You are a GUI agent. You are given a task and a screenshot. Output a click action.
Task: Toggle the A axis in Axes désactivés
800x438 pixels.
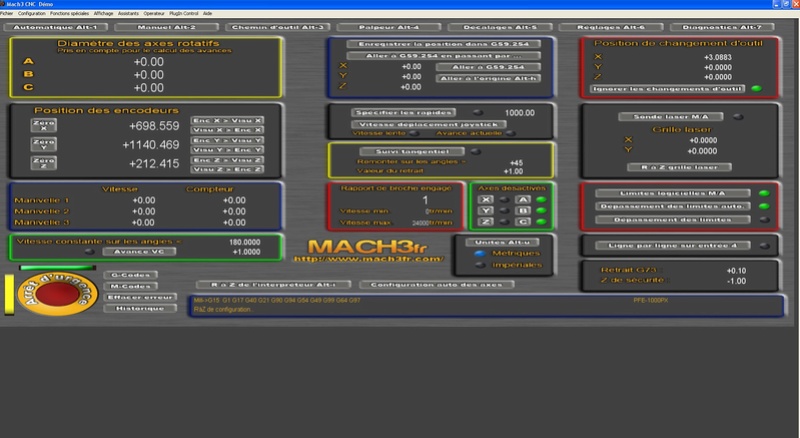(x=523, y=200)
